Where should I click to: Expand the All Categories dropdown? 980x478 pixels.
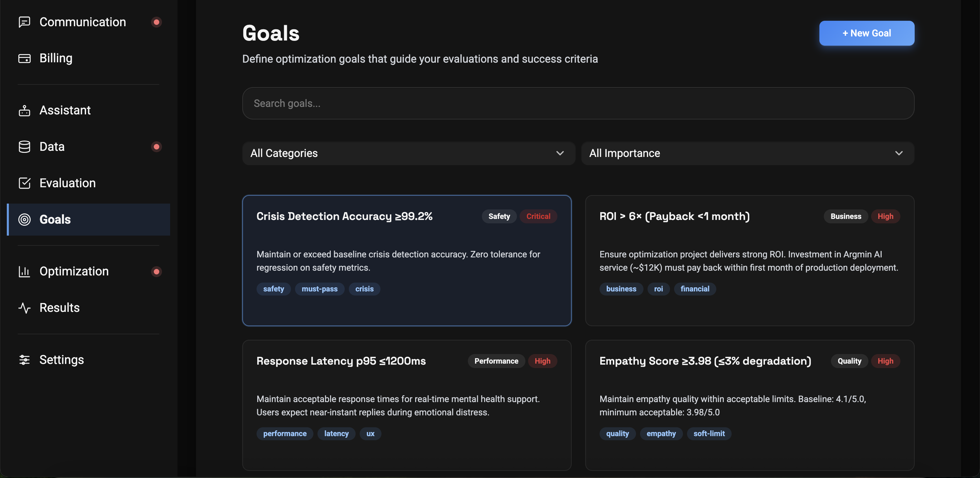(408, 153)
